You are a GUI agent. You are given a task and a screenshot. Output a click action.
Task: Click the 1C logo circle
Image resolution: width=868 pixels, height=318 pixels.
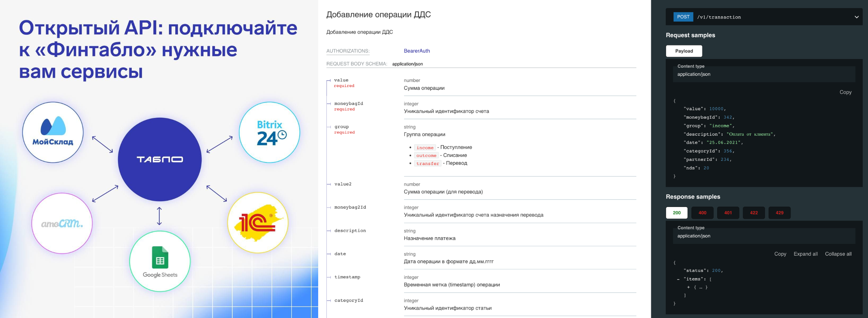258,223
